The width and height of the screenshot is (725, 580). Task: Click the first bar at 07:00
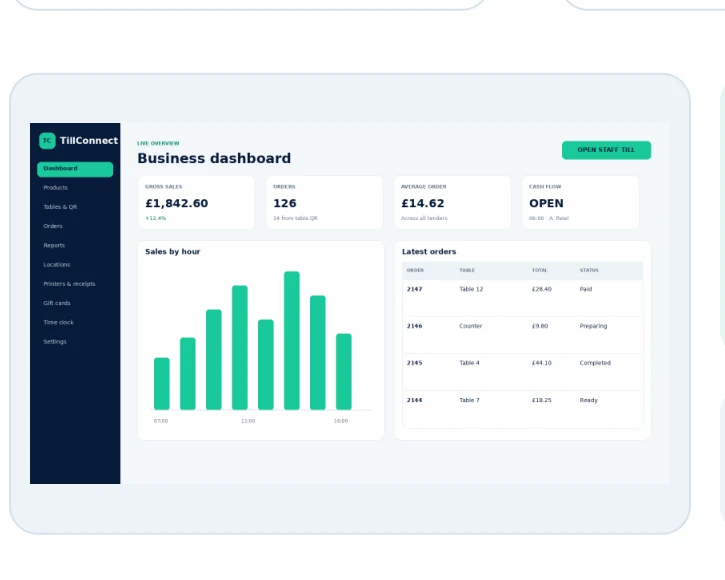click(162, 384)
